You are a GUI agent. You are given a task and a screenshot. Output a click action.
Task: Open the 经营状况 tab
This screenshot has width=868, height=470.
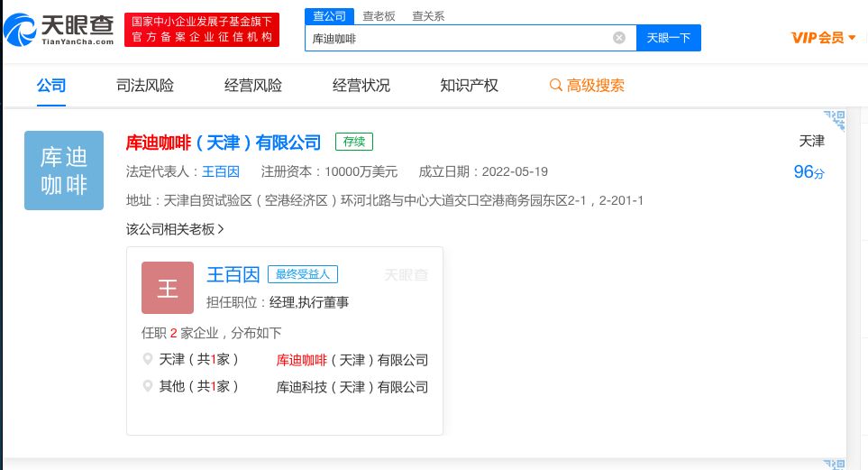point(361,86)
